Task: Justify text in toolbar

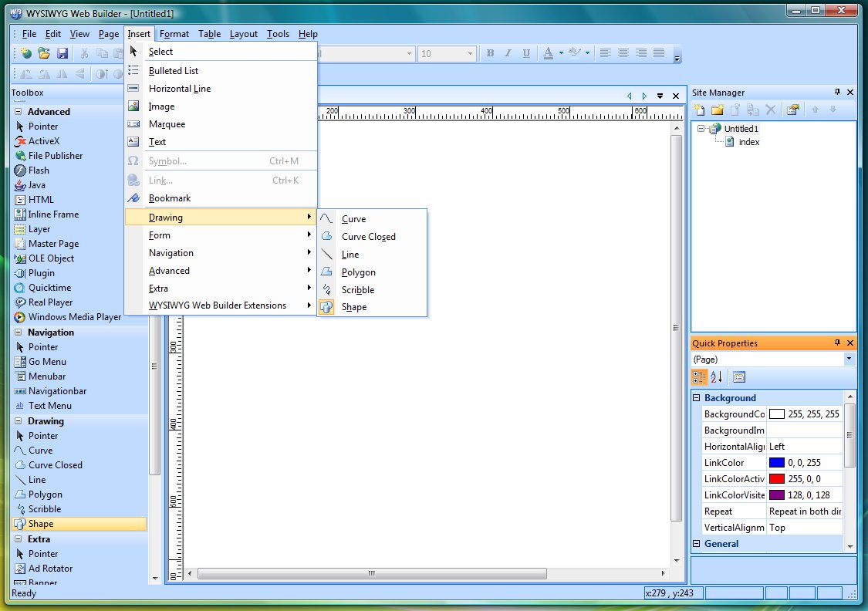Action: pos(659,53)
